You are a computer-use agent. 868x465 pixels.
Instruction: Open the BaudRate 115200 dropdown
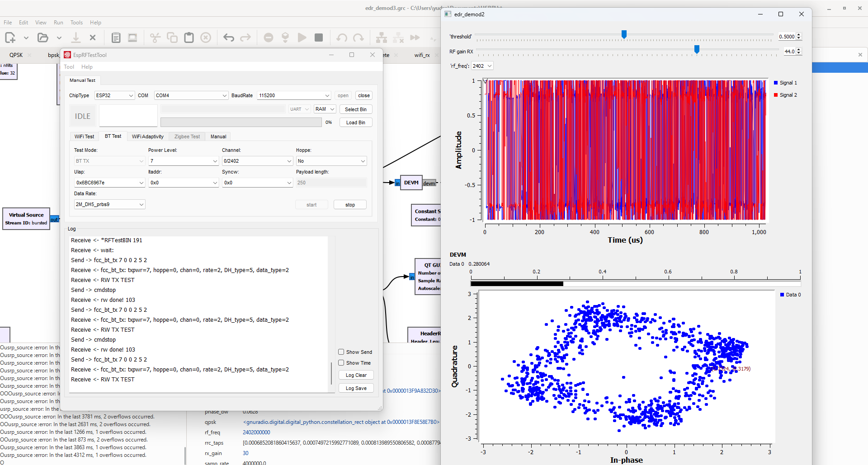294,95
